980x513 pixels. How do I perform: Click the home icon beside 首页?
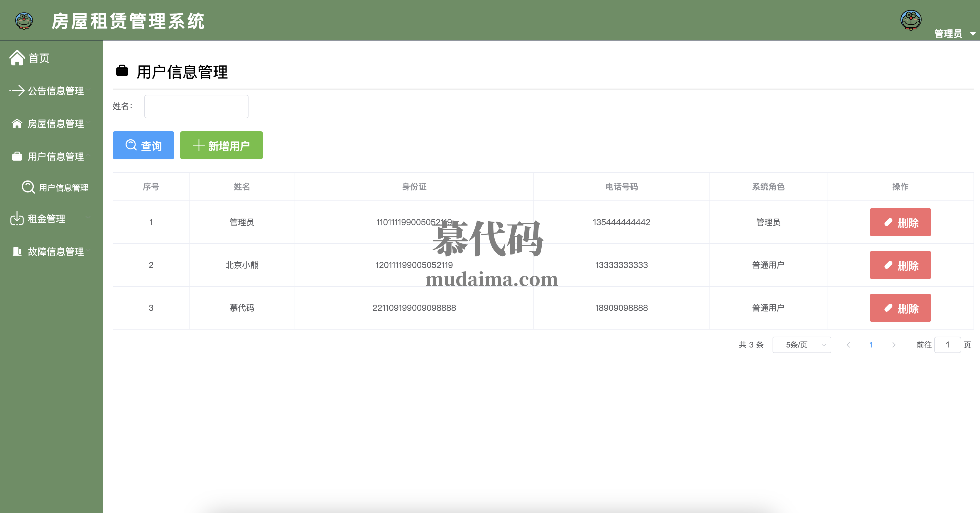click(17, 58)
